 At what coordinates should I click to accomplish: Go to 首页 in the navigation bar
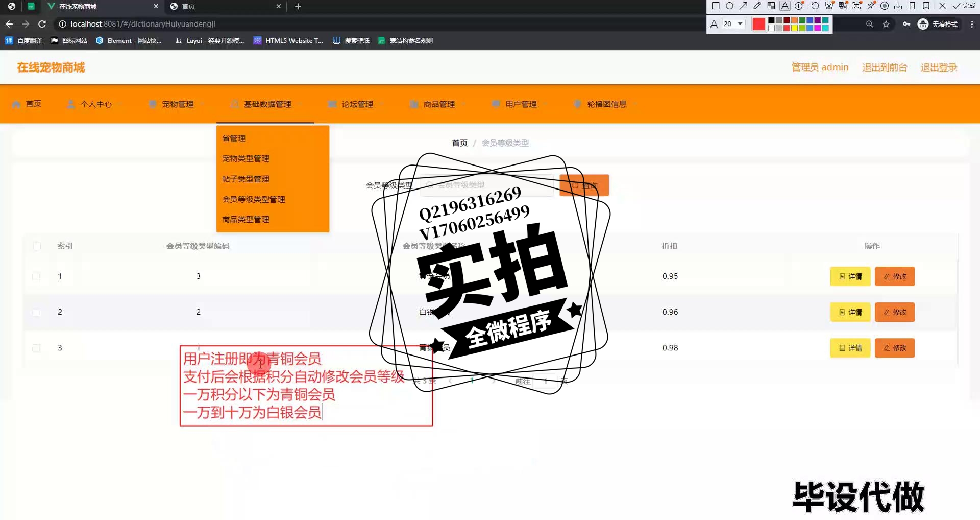(x=27, y=104)
